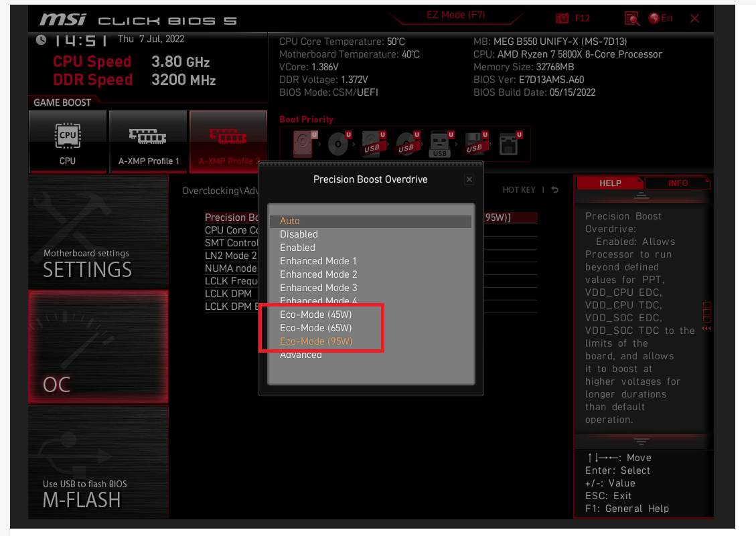The image size is (756, 536).
Task: Select the SMT Control row behind the dialog
Action: coord(232,243)
